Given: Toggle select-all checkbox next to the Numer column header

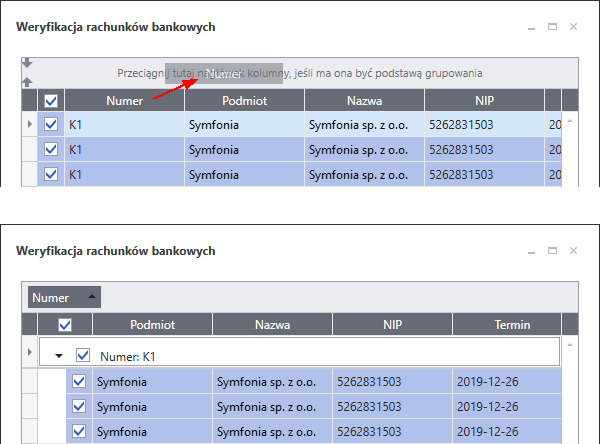Looking at the screenshot, I should coord(51,100).
